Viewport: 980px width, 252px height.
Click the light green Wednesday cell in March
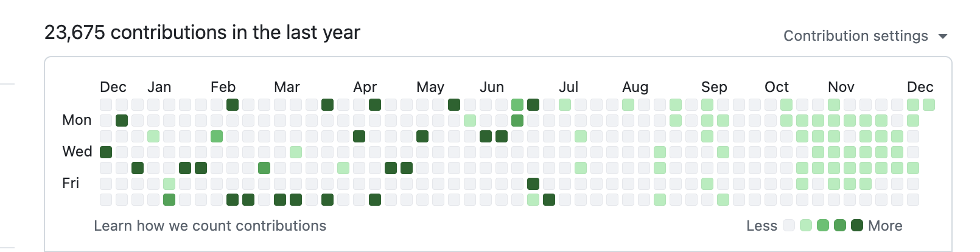click(296, 152)
